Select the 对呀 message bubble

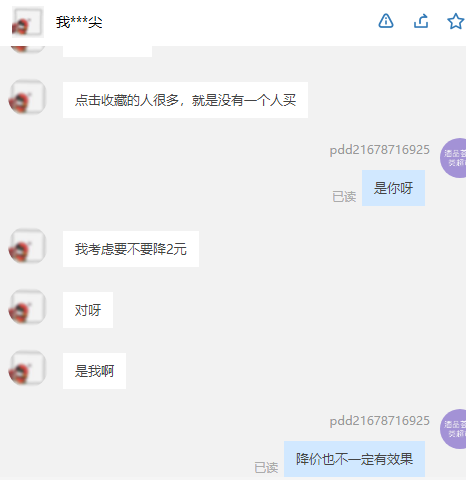[88, 310]
